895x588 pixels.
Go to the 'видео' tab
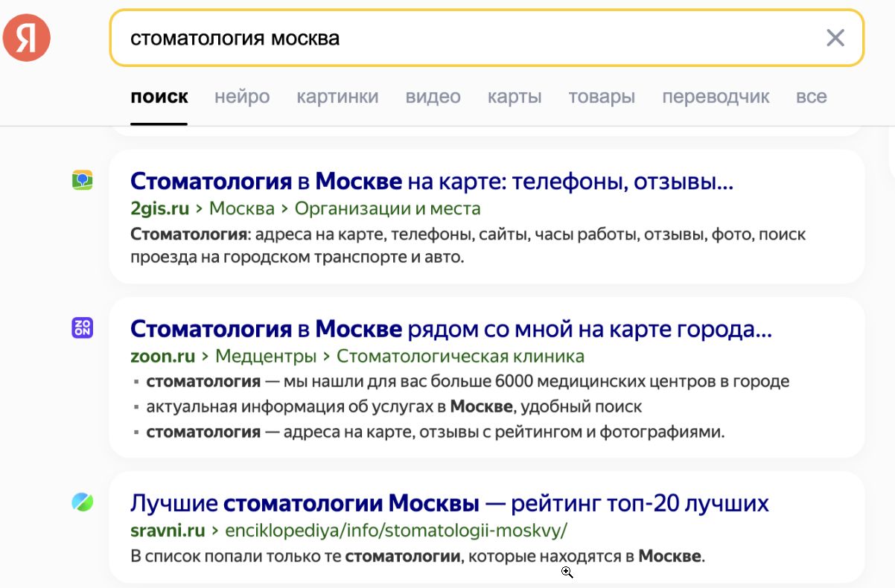click(433, 97)
